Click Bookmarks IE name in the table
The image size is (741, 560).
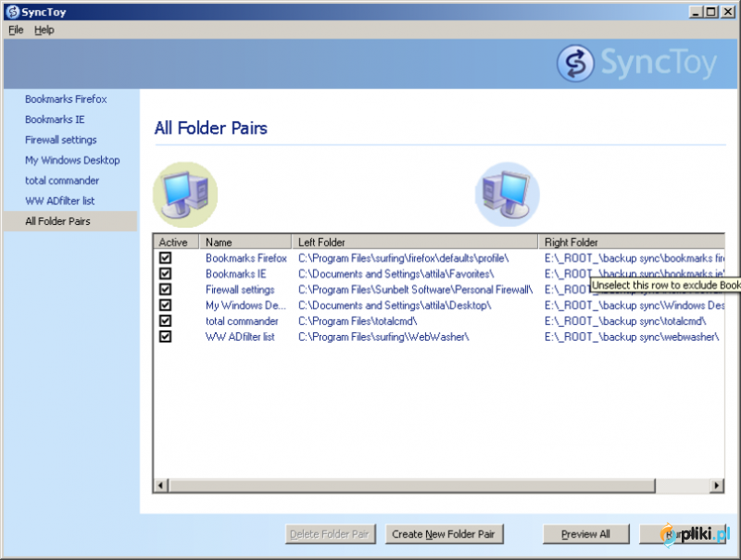pyautogui.click(x=236, y=274)
